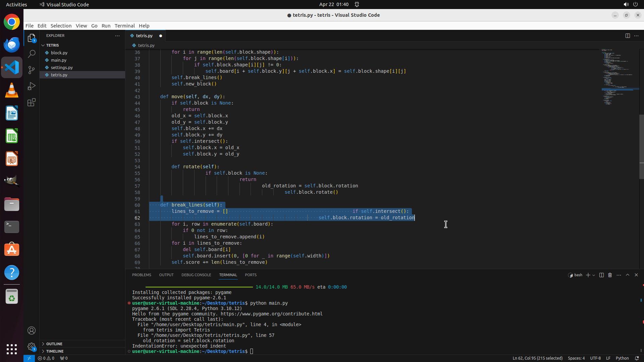The height and width of the screenshot is (362, 644).
Task: Click the Python language mode in the status bar
Action: click(622, 358)
